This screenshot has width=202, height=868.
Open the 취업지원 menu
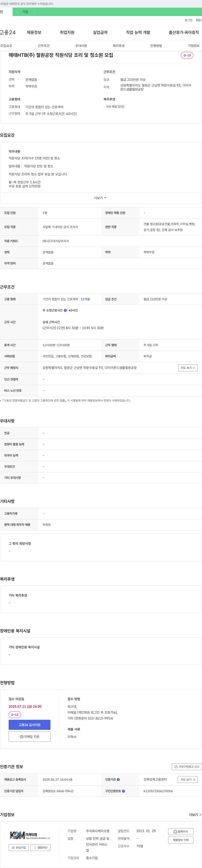(67, 32)
